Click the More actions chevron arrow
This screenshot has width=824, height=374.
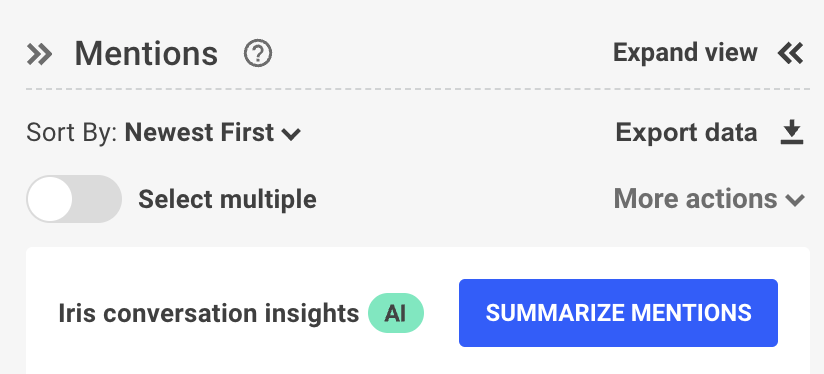pyautogui.click(x=795, y=200)
